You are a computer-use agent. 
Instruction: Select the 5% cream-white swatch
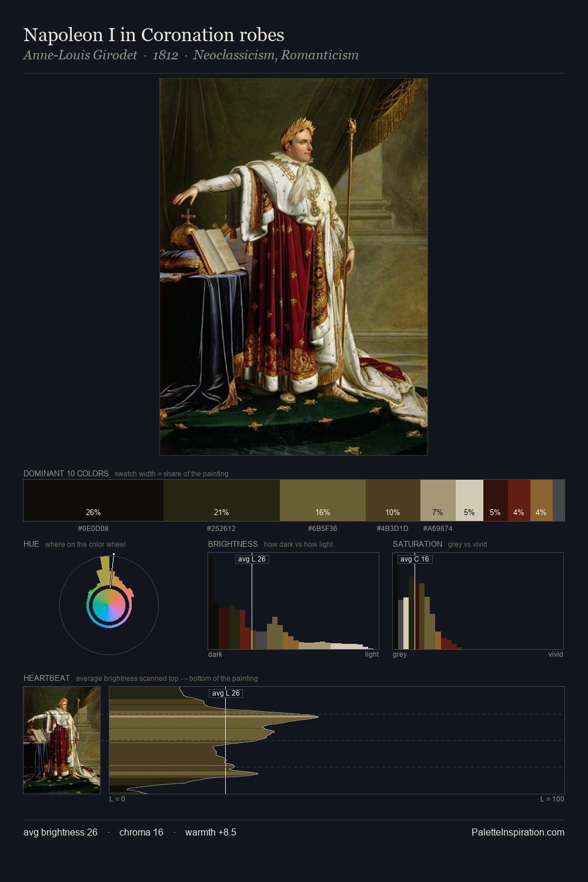click(x=469, y=500)
